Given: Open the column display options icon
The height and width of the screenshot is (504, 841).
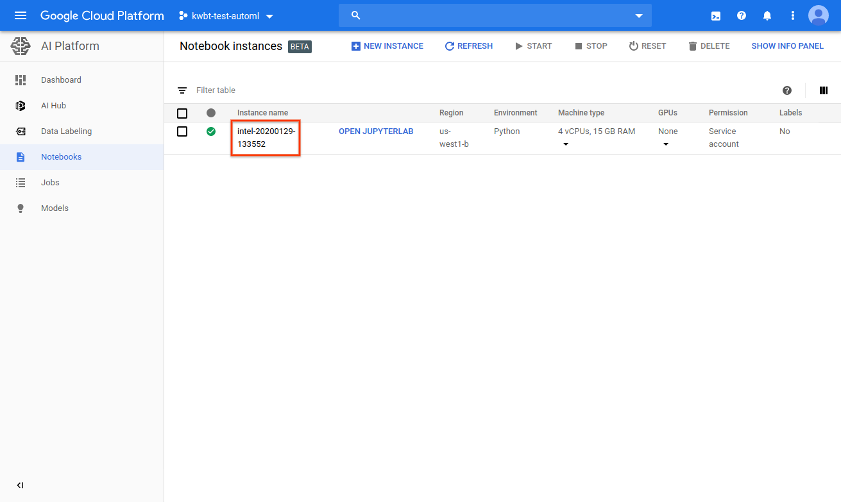Looking at the screenshot, I should coord(824,90).
